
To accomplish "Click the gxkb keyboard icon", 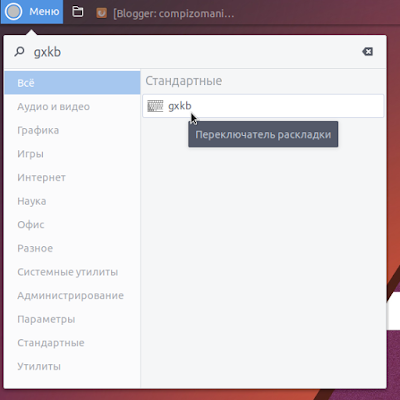I will click(x=155, y=106).
